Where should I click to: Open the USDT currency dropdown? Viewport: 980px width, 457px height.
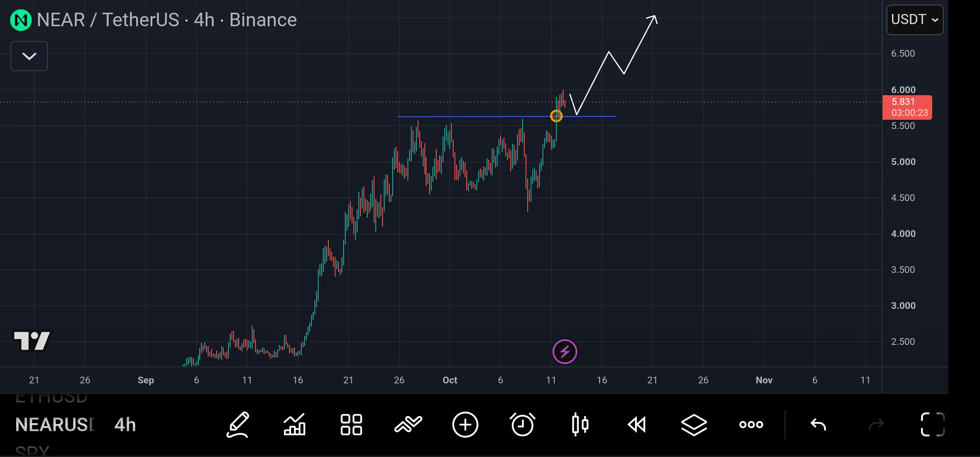pos(915,19)
